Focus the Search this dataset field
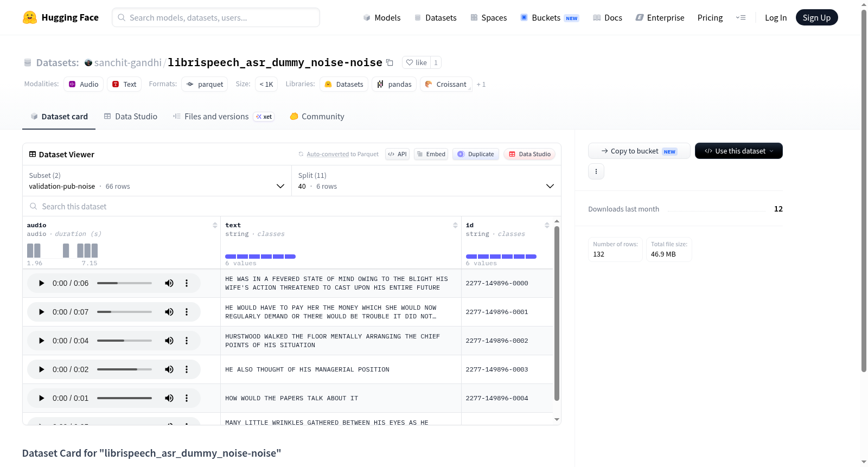868x467 pixels. pyautogui.click(x=292, y=206)
